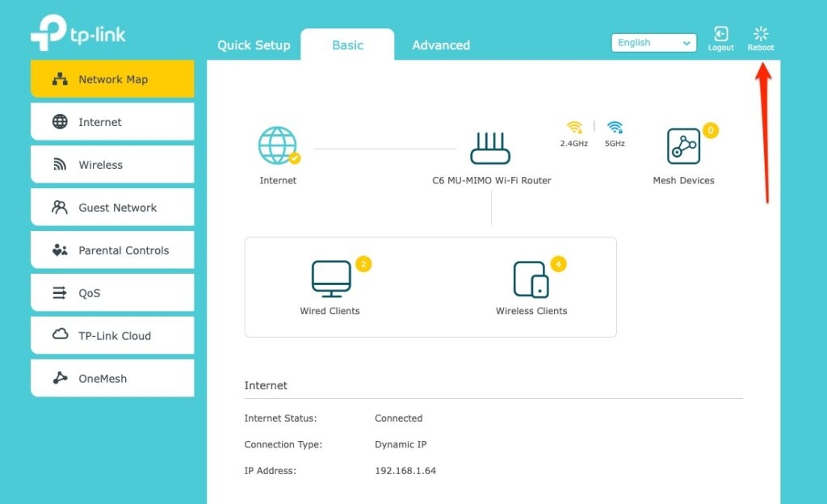The image size is (827, 504).
Task: Click the 2.4GHz Wi-Fi band icon
Action: 574,127
